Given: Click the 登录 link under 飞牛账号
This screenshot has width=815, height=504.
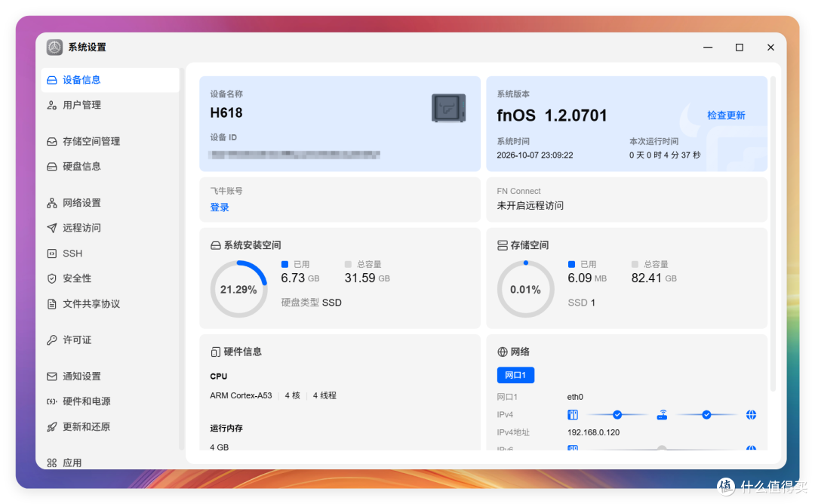Looking at the screenshot, I should click(220, 207).
